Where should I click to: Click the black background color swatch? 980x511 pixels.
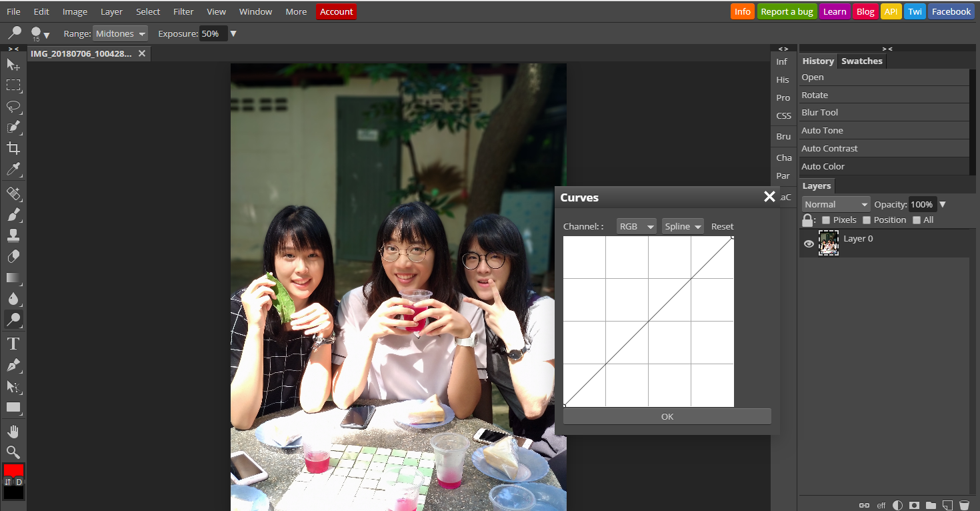[x=13, y=493]
